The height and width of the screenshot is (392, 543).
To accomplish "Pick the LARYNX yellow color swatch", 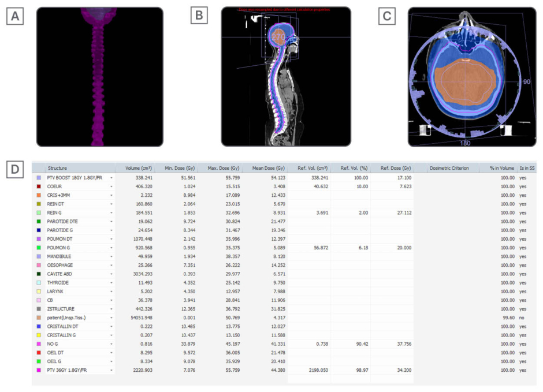I will (x=39, y=292).
